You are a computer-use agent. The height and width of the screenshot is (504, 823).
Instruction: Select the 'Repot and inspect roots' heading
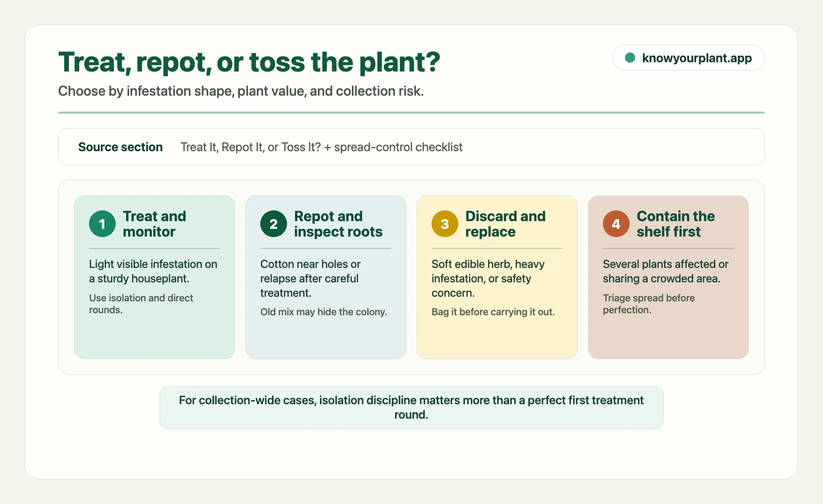tap(338, 224)
